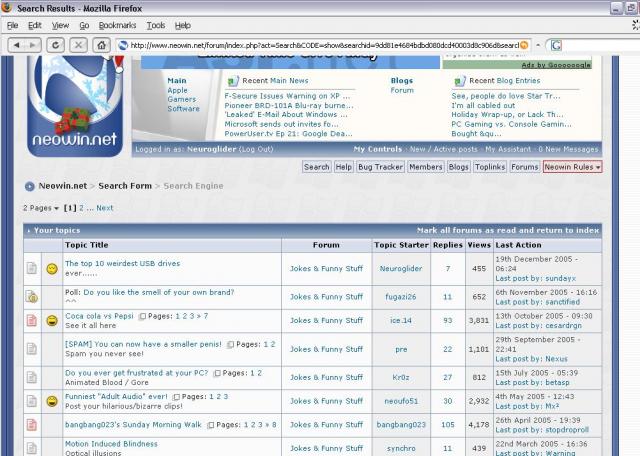Open the Members list button
640x456 pixels.
point(426,167)
